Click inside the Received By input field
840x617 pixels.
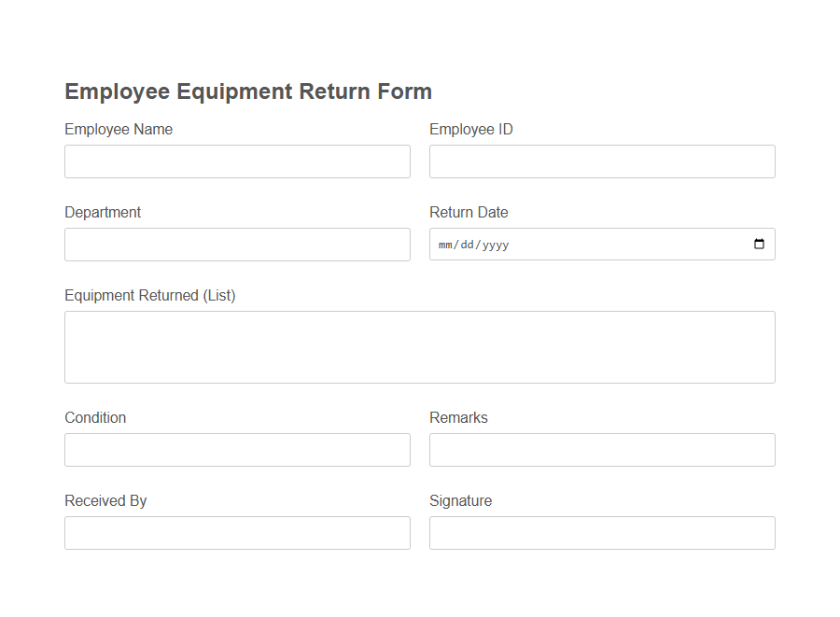coord(237,532)
